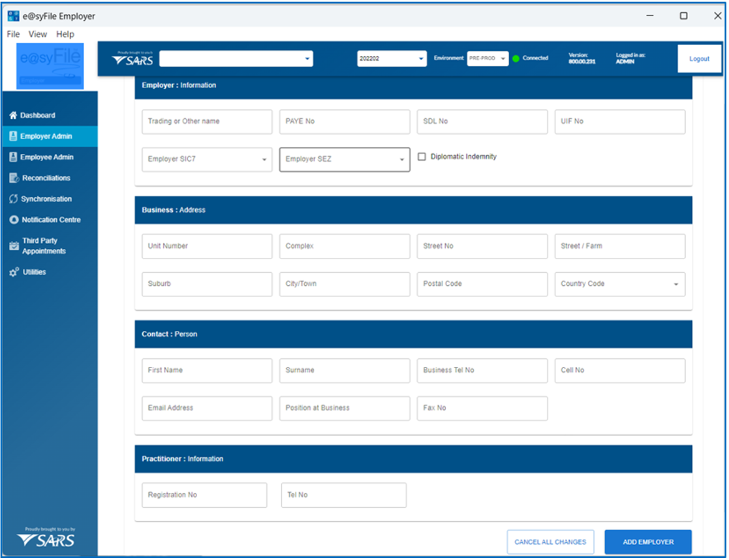Click the Third Party Appointments icon
This screenshot has height=560, width=729.
tap(14, 246)
